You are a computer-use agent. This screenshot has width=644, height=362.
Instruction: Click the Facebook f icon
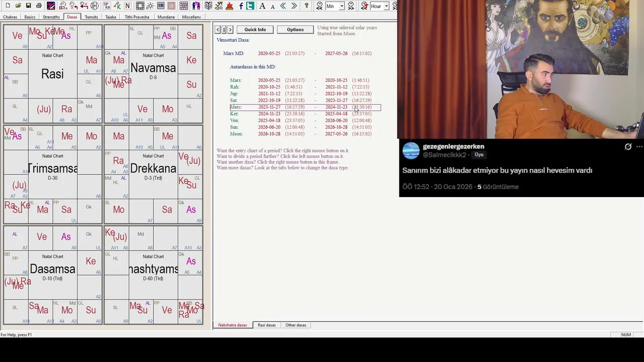click(x=241, y=6)
